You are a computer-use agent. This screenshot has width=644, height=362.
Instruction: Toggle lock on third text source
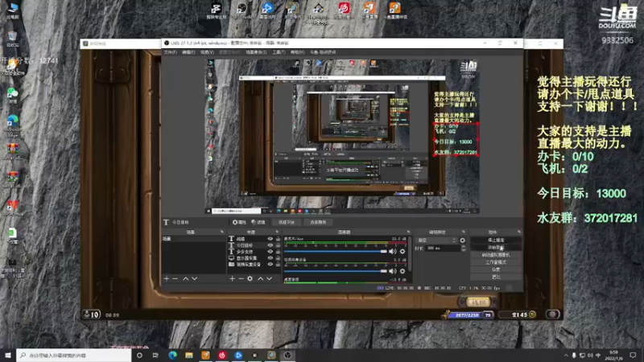coord(278,252)
